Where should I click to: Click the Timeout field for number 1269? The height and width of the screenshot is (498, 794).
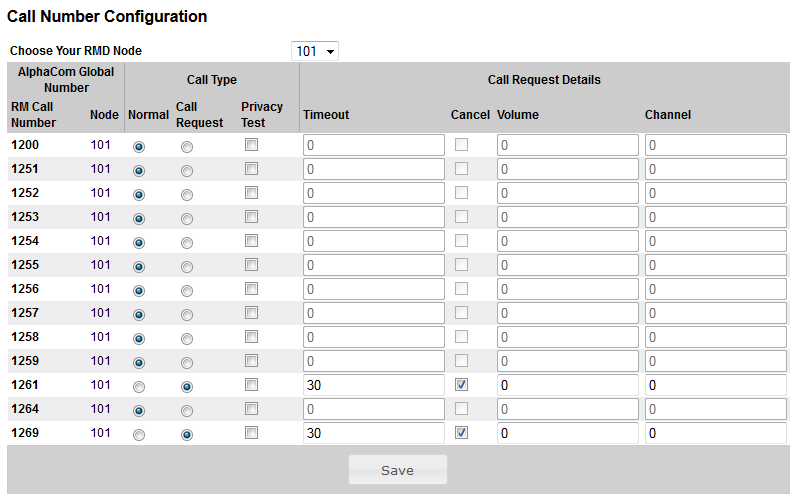point(373,433)
